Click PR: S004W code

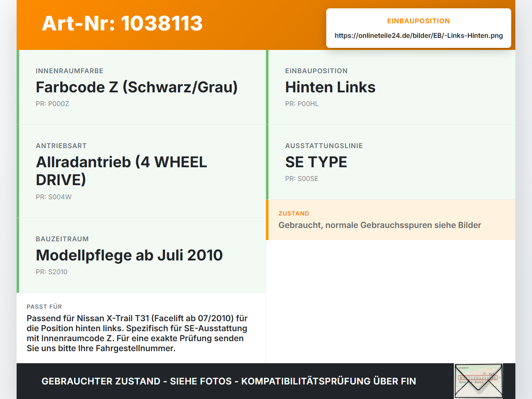(x=54, y=197)
